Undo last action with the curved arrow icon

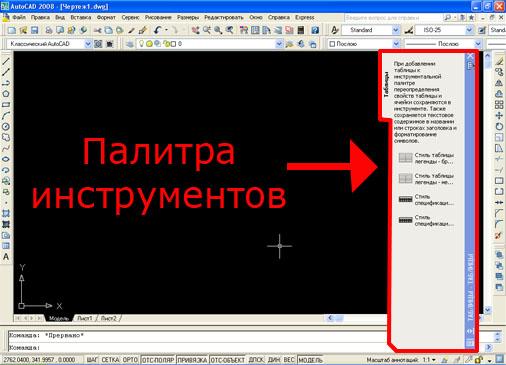[158, 30]
